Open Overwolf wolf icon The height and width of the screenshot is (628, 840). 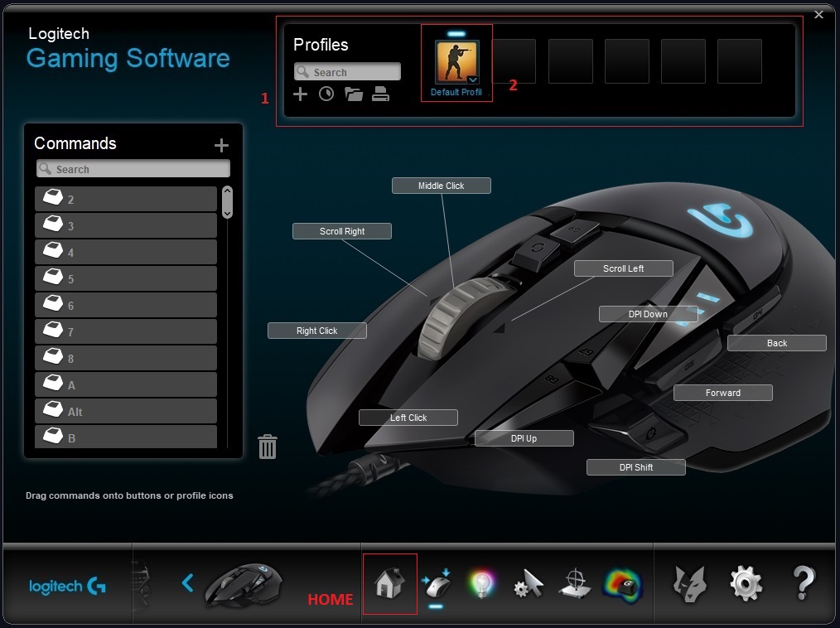(689, 584)
